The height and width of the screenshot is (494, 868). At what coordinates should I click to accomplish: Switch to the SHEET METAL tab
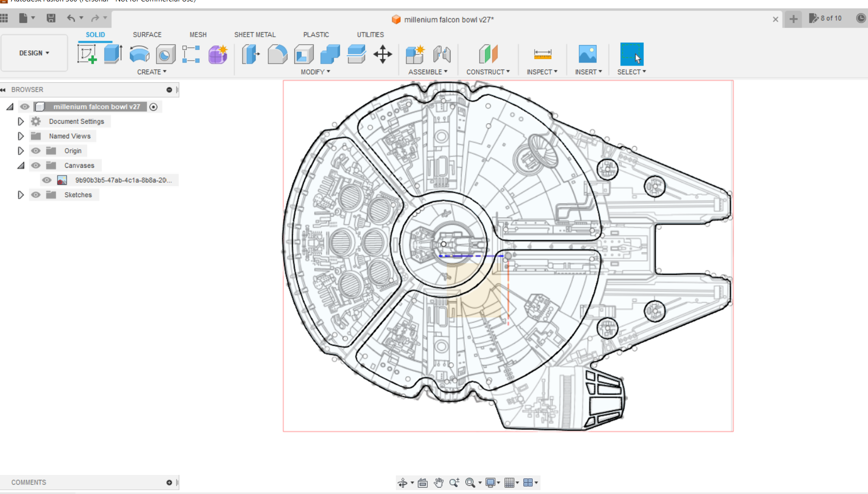tap(255, 35)
